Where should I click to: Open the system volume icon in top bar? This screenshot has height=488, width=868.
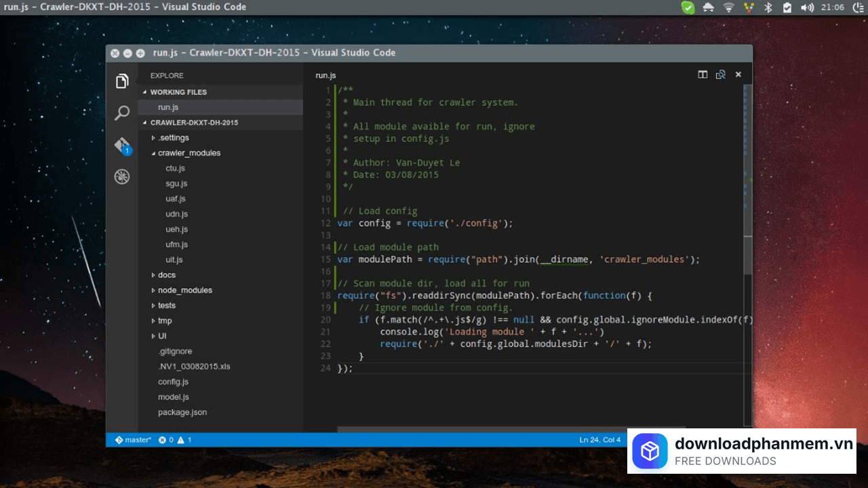(806, 7)
